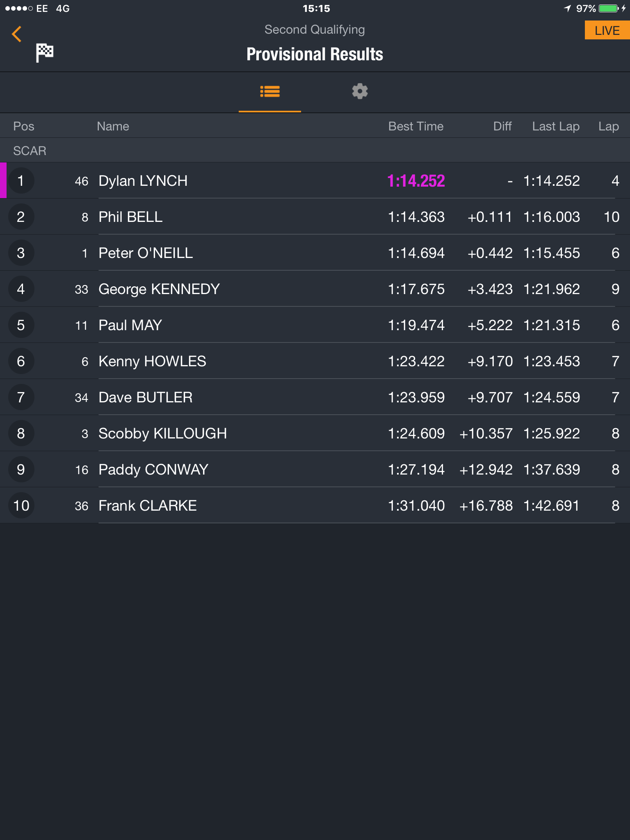
Task: Tap the Diff column header
Action: click(502, 126)
